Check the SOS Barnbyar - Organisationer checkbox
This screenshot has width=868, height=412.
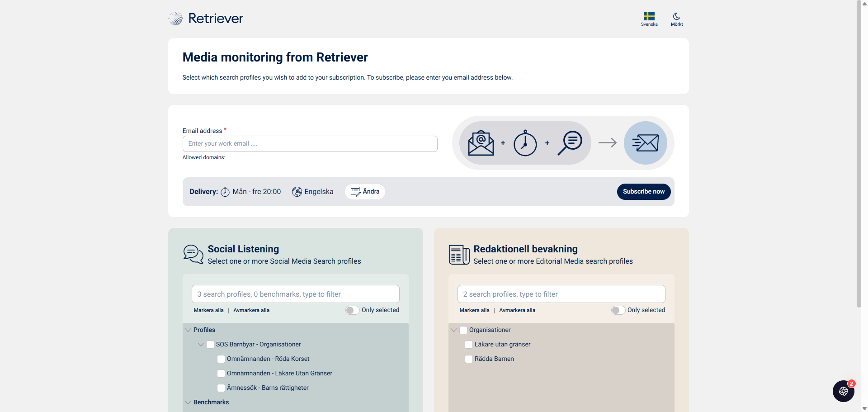pos(210,345)
